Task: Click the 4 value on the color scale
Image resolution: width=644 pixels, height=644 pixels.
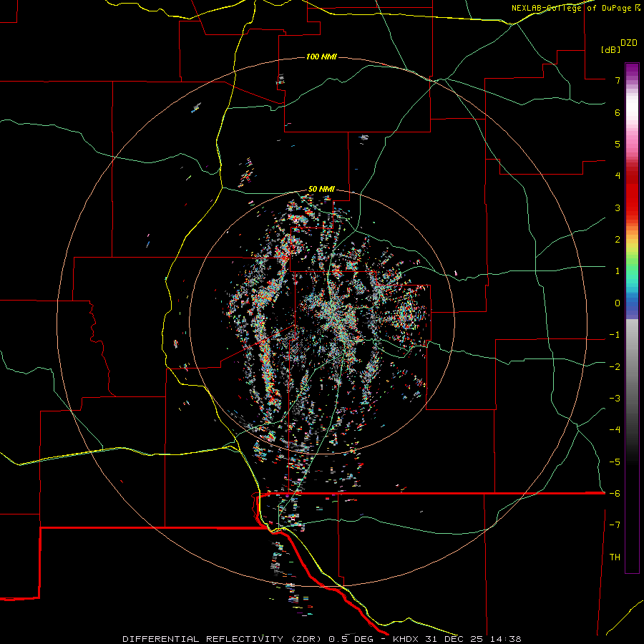Action: (618, 176)
